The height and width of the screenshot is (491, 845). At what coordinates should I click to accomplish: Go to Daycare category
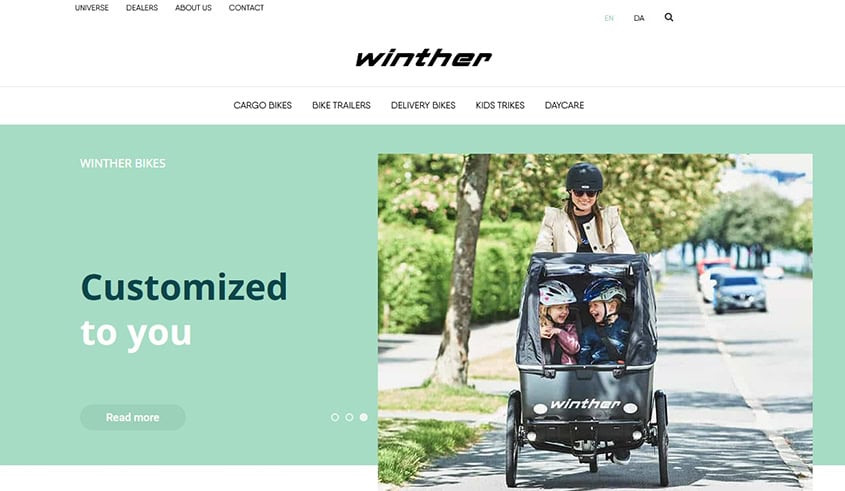click(564, 105)
